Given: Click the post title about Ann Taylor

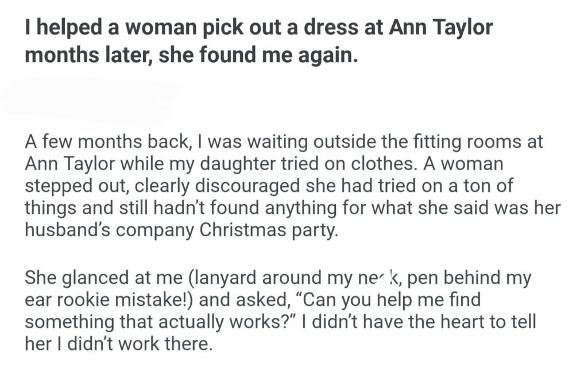Looking at the screenshot, I should point(258,28).
